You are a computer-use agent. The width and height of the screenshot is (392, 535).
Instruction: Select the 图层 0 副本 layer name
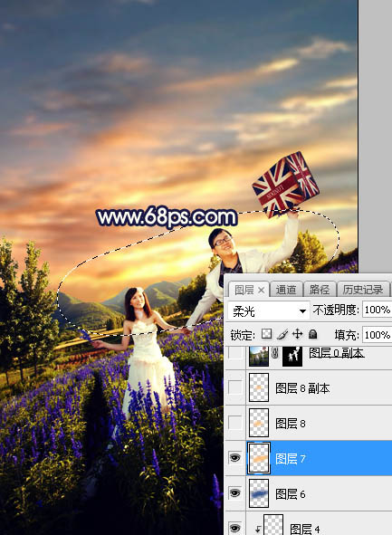tap(337, 353)
